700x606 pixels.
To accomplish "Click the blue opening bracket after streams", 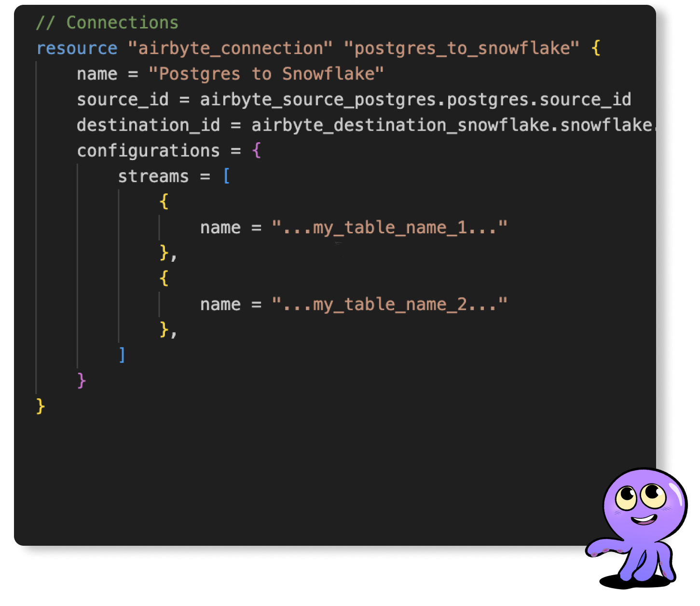I will click(x=226, y=176).
